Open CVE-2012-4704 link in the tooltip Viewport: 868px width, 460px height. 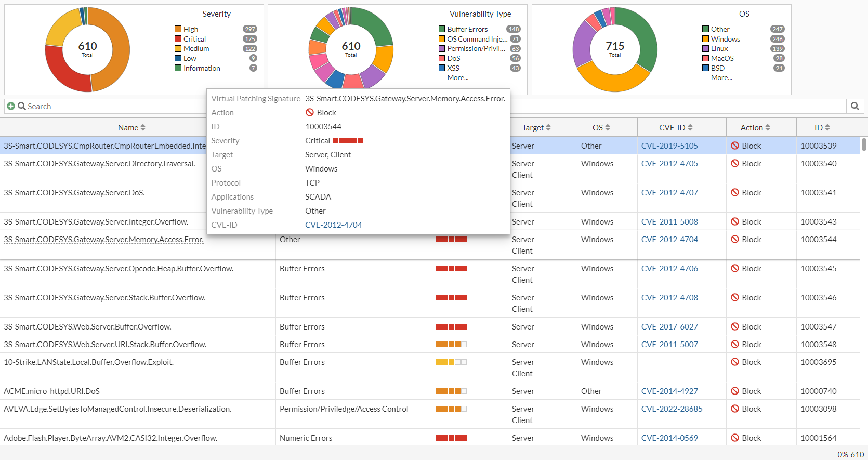coord(333,225)
